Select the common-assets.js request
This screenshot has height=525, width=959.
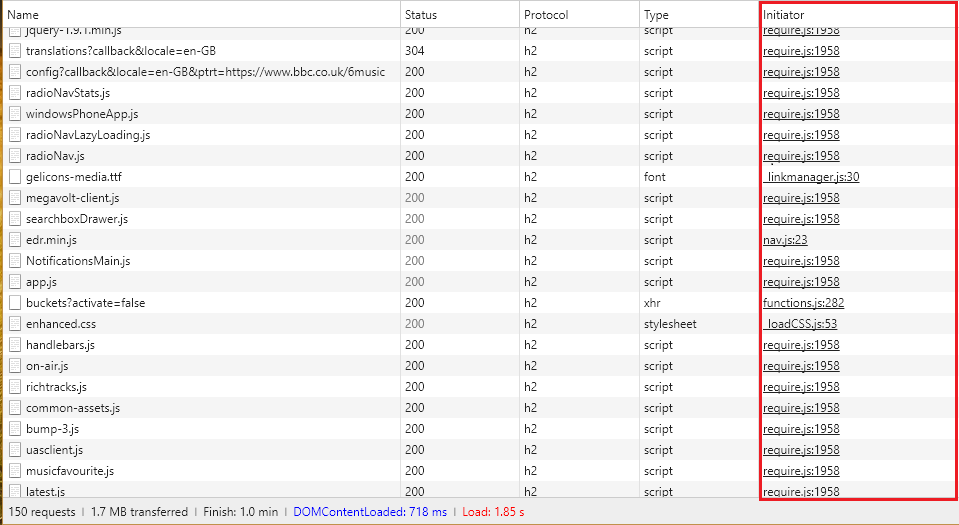click(73, 408)
